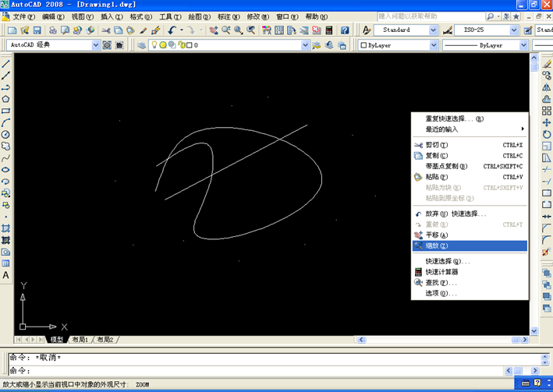Select the Spline curve tool
553x392 pixels.
pyautogui.click(x=5, y=157)
